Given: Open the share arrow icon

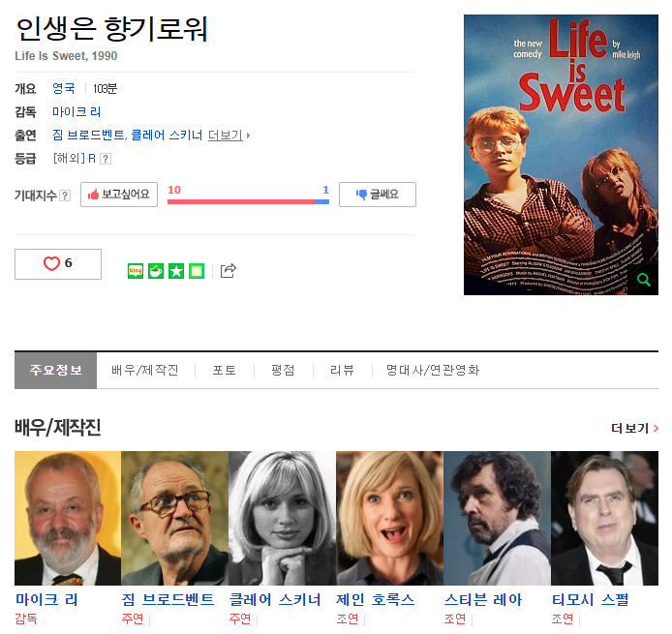Looking at the screenshot, I should point(228,270).
